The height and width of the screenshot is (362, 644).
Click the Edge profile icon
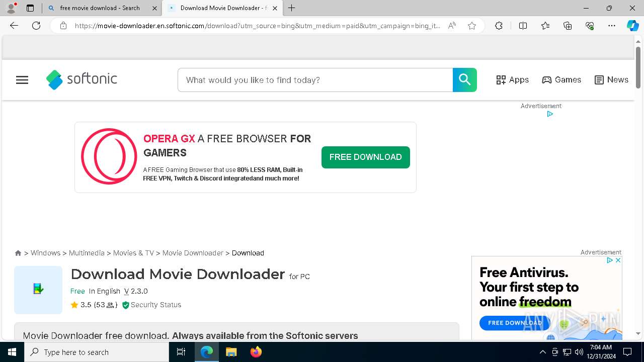pos(11,8)
